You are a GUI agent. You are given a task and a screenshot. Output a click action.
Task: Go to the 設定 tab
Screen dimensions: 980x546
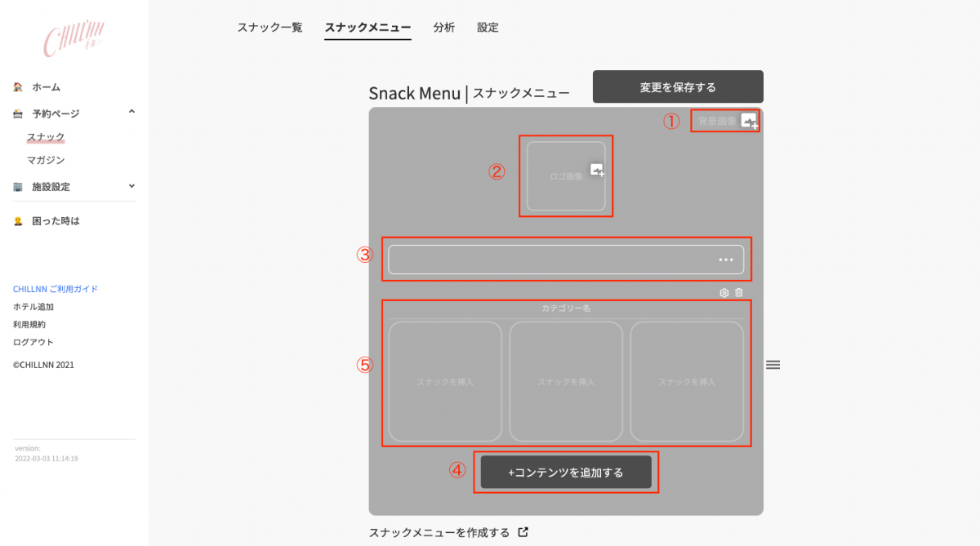(488, 28)
